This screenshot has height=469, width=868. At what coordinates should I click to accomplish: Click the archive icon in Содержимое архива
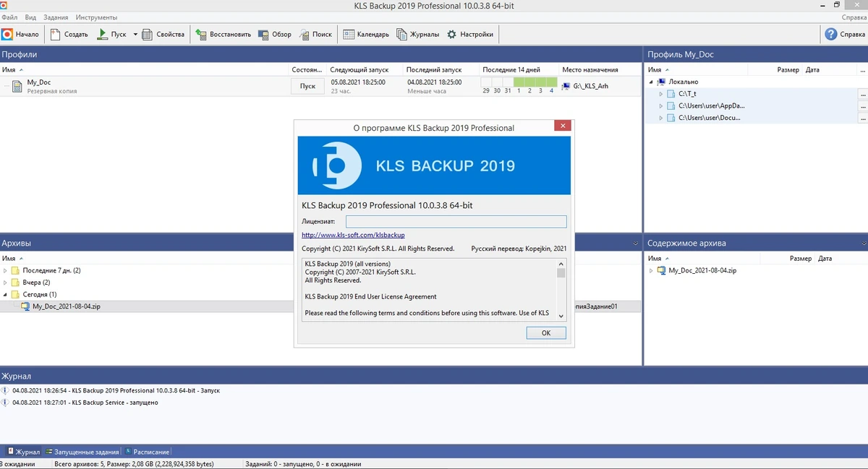coord(661,270)
